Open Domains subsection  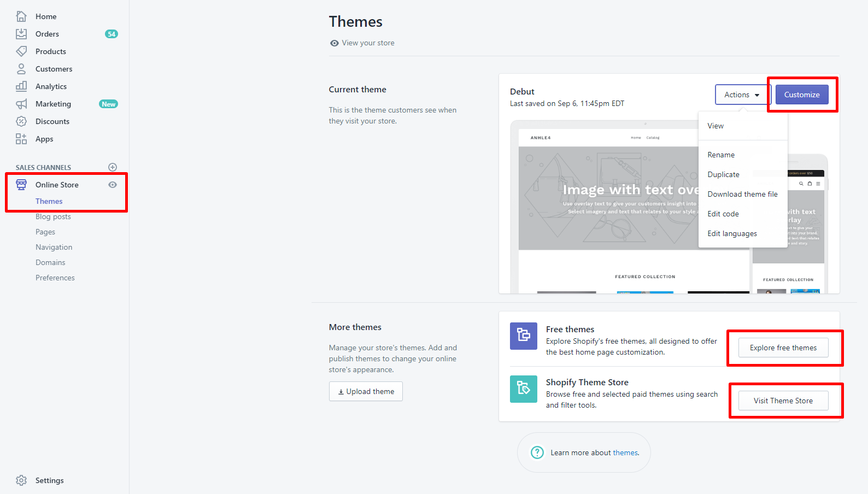point(50,262)
